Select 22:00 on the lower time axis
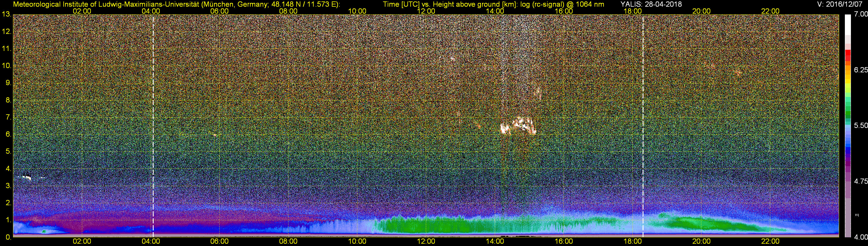Viewport: 868px width, 246px height. tap(770, 241)
